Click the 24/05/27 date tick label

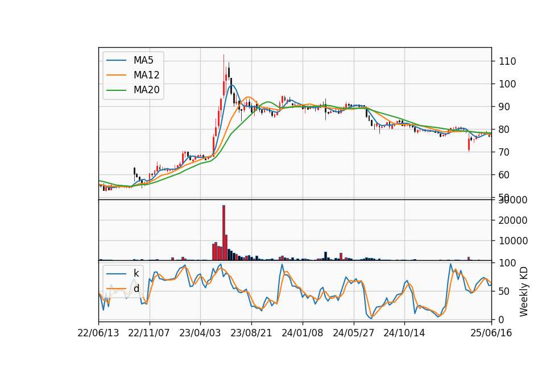click(x=353, y=333)
